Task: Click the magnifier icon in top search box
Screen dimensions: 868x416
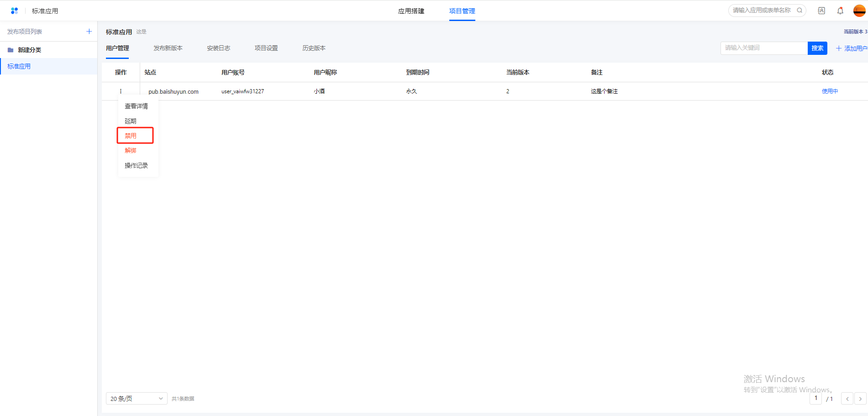Action: pyautogui.click(x=800, y=10)
